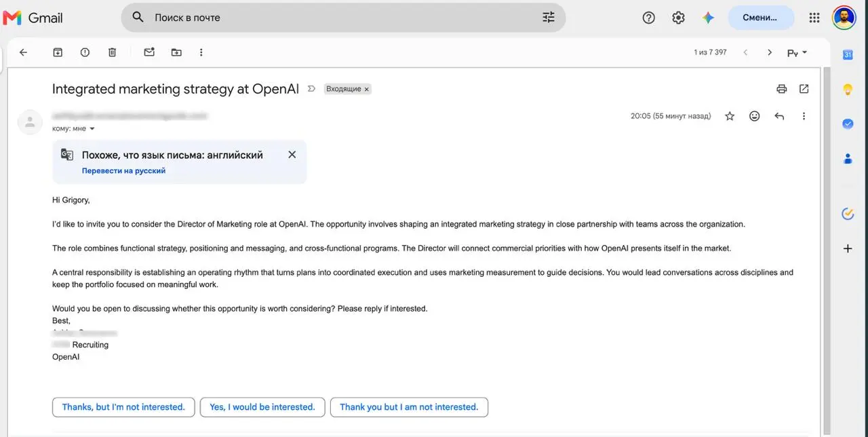Archive this email

click(x=58, y=52)
